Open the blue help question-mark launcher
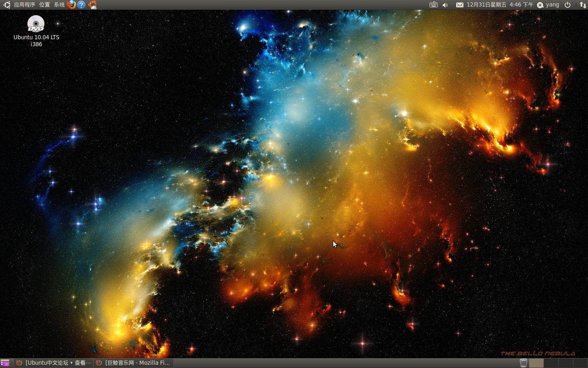Viewport: 588px width, 368px height. tap(82, 5)
